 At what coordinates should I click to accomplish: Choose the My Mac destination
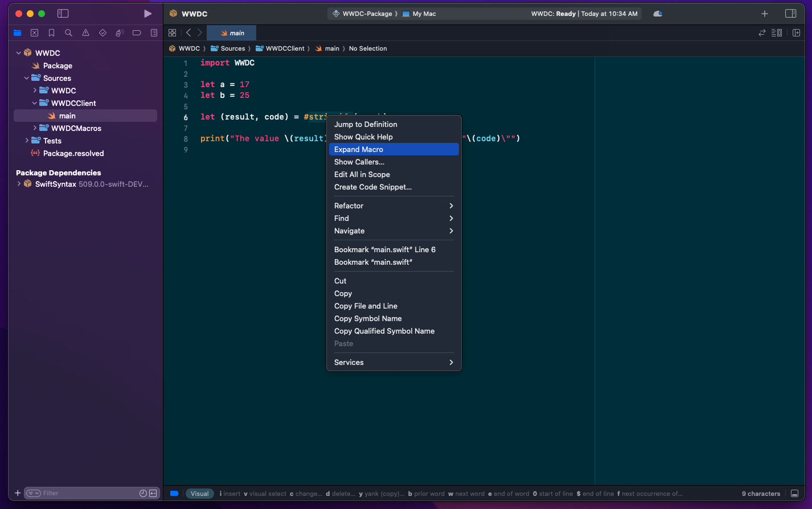click(x=419, y=14)
